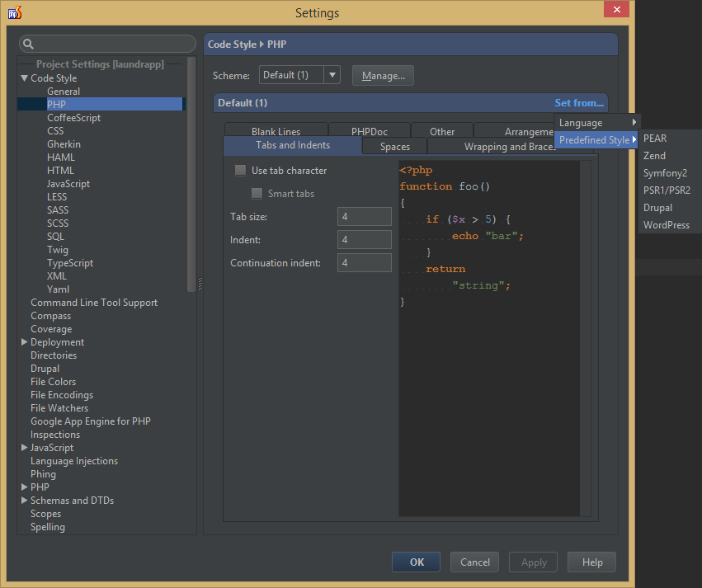This screenshot has width=702, height=588.
Task: Collapse the Code Style tree node
Action: 24,78
